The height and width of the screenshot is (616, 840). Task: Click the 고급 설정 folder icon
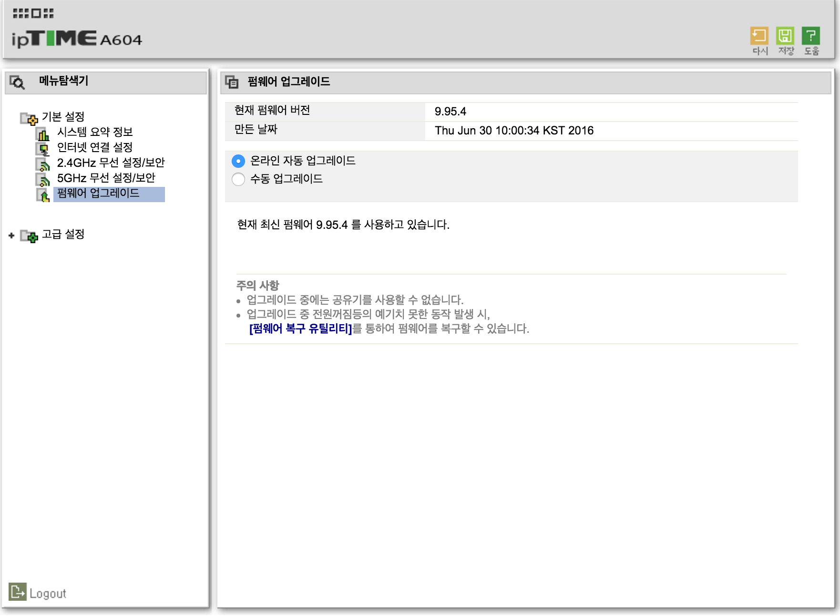(x=29, y=236)
